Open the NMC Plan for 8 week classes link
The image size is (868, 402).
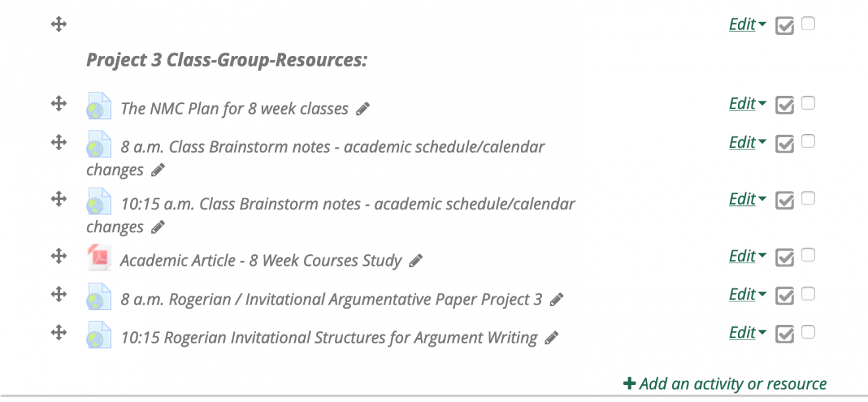click(x=233, y=109)
